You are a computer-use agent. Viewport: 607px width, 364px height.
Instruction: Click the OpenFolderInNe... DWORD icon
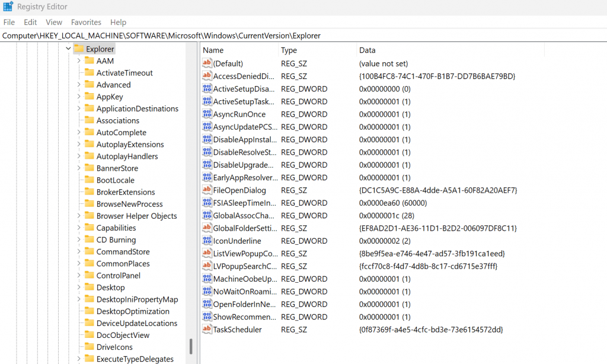point(207,304)
